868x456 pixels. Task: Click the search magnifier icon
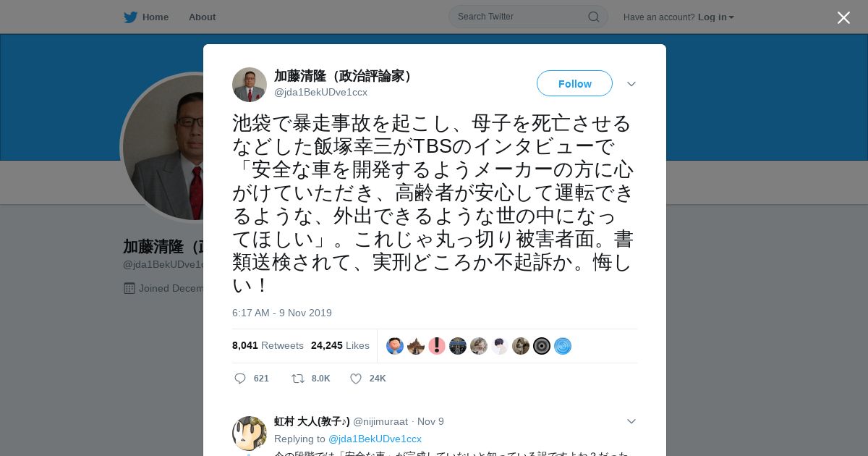[x=593, y=17]
